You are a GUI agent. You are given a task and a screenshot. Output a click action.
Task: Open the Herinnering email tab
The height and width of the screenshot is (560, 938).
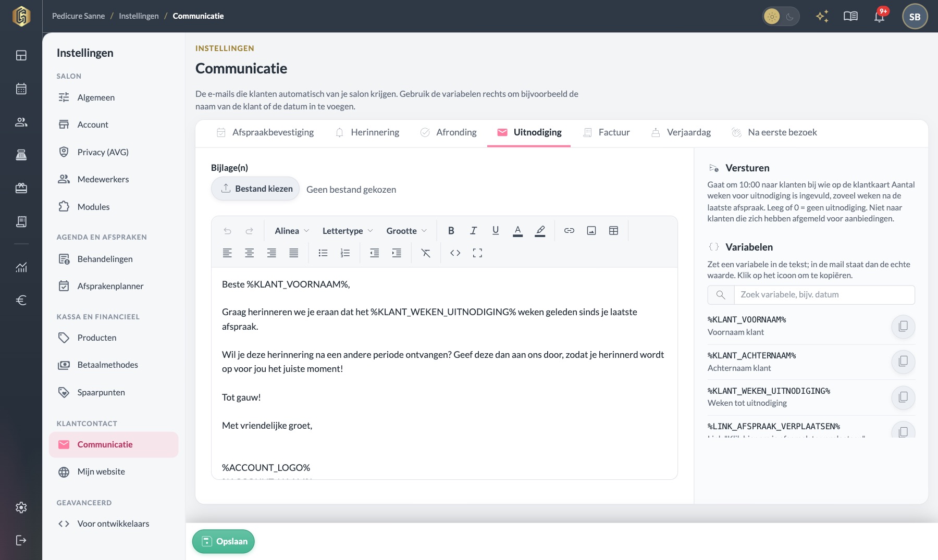point(367,132)
